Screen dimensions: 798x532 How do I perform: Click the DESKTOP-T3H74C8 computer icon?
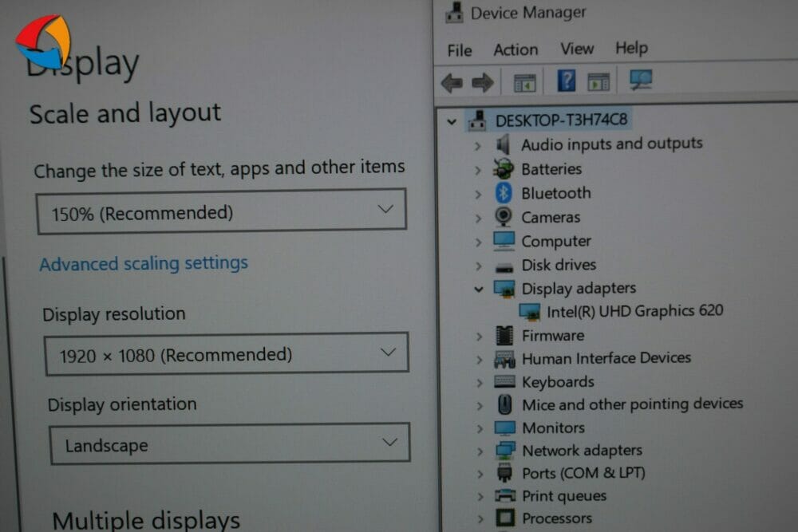tap(477, 120)
